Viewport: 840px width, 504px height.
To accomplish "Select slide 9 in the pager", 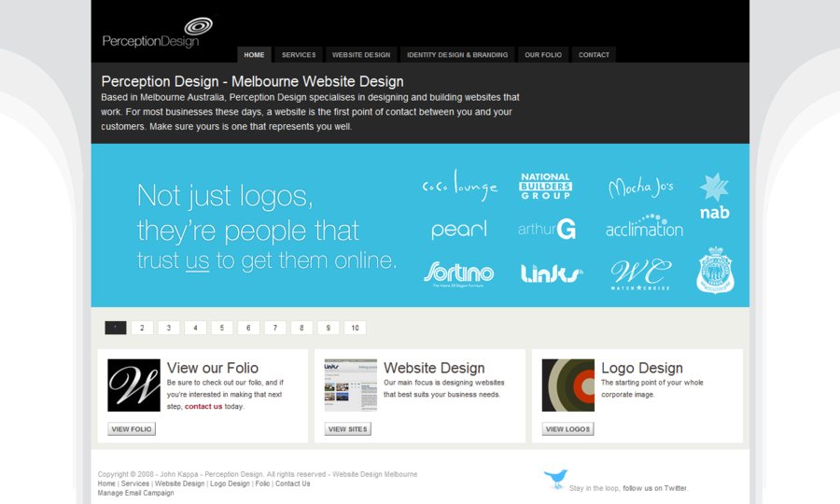I will coord(329,328).
